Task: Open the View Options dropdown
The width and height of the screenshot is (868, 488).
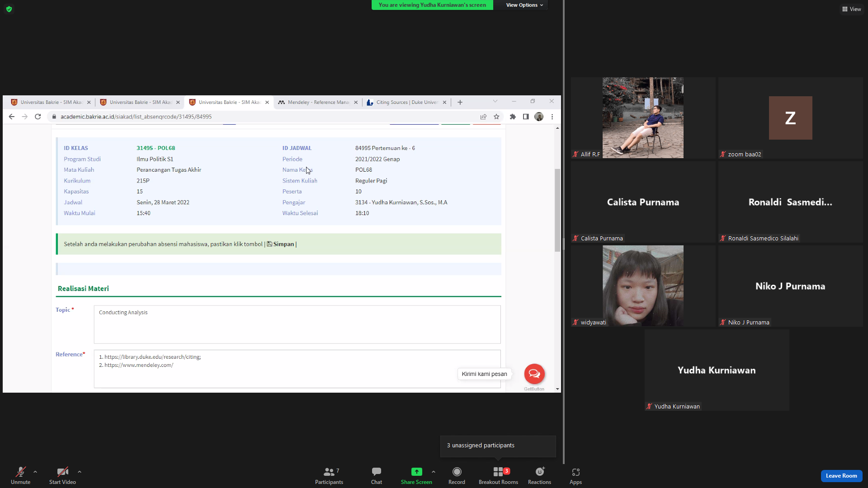Action: 524,5
